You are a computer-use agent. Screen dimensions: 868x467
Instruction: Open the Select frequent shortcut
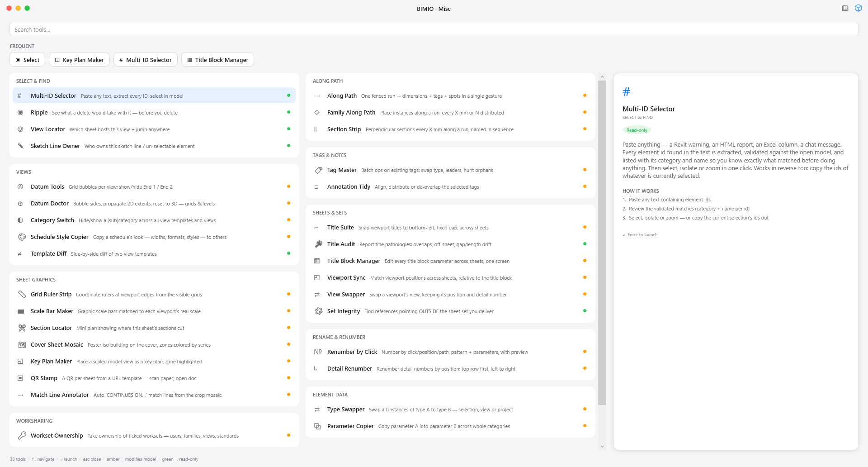point(27,60)
